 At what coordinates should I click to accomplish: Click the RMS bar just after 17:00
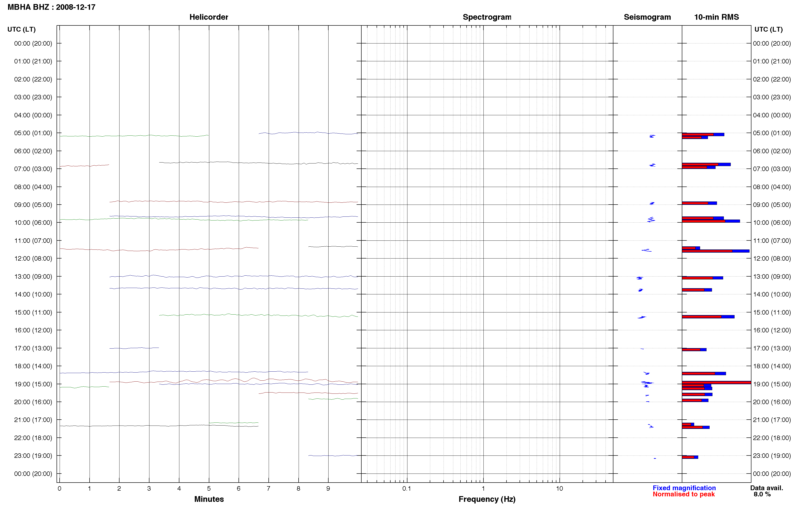pos(694,350)
